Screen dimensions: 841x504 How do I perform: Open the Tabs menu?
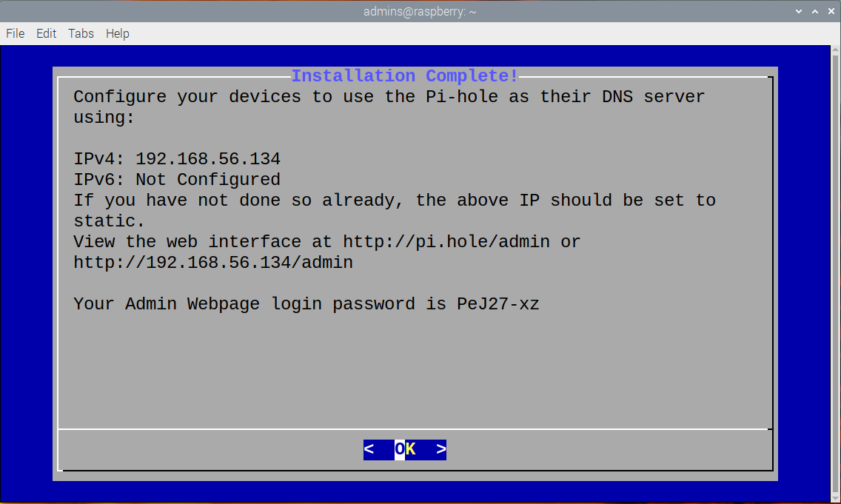[81, 34]
